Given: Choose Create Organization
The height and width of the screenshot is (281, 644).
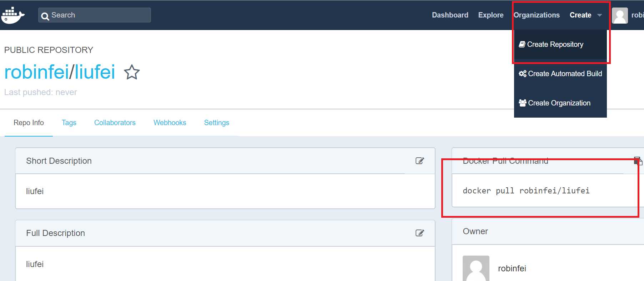Looking at the screenshot, I should pyautogui.click(x=560, y=103).
